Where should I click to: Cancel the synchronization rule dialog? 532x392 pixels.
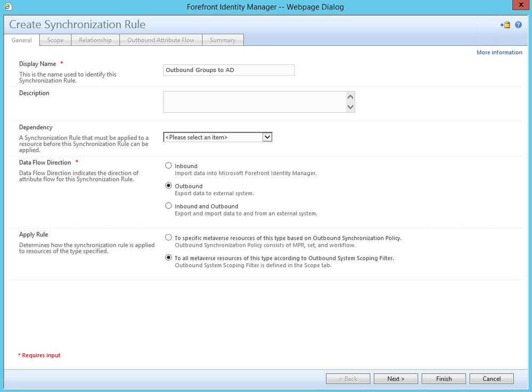click(492, 379)
